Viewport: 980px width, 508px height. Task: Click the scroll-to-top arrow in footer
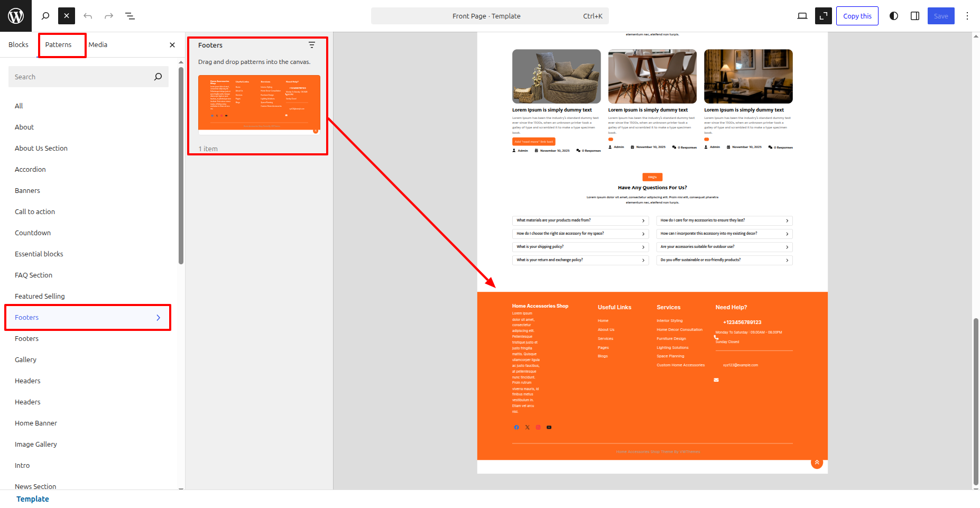(x=817, y=463)
